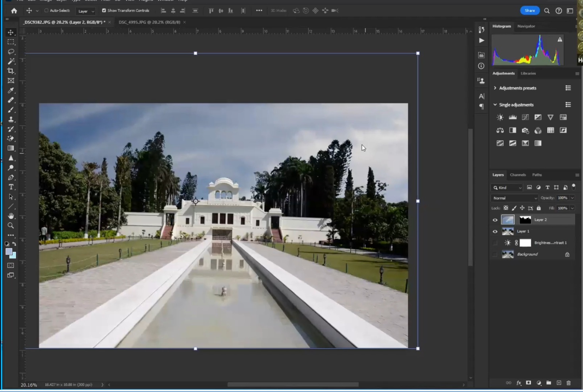The height and width of the screenshot is (392, 583).
Task: Pick the Horizontal Type tool
Action: click(x=11, y=187)
